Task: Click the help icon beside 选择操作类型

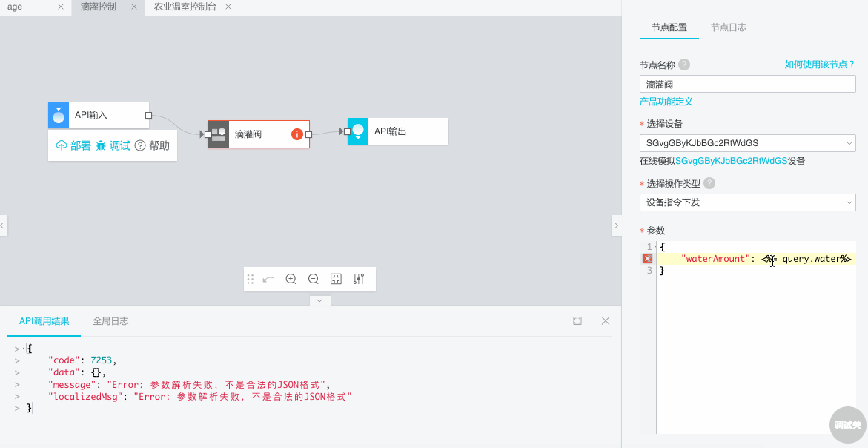Action: (709, 183)
